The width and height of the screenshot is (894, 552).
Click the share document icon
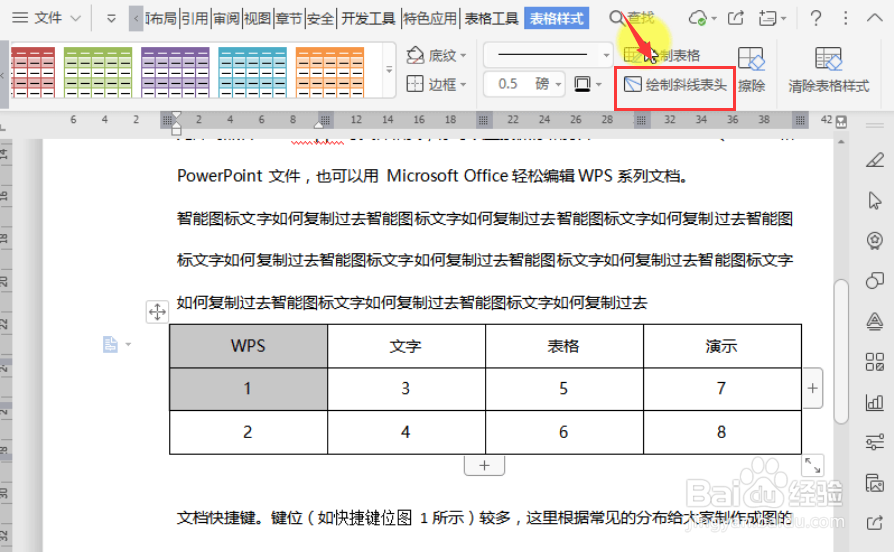point(736,18)
